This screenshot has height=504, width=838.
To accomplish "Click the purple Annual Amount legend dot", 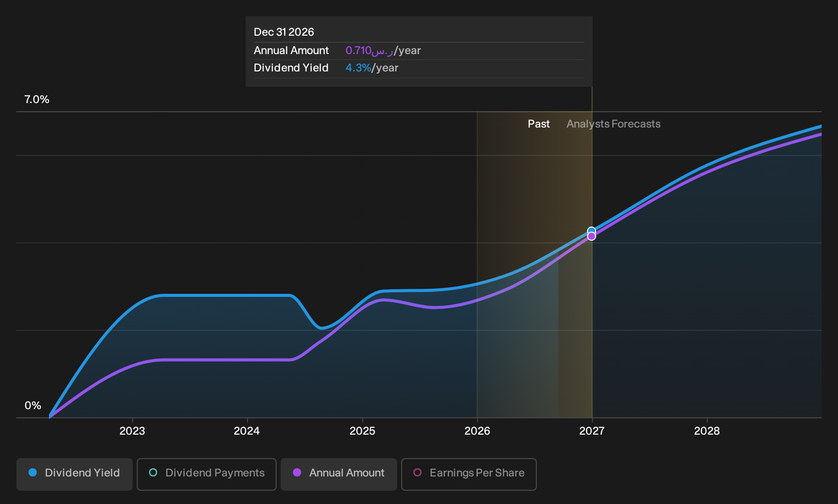I will click(x=297, y=472).
